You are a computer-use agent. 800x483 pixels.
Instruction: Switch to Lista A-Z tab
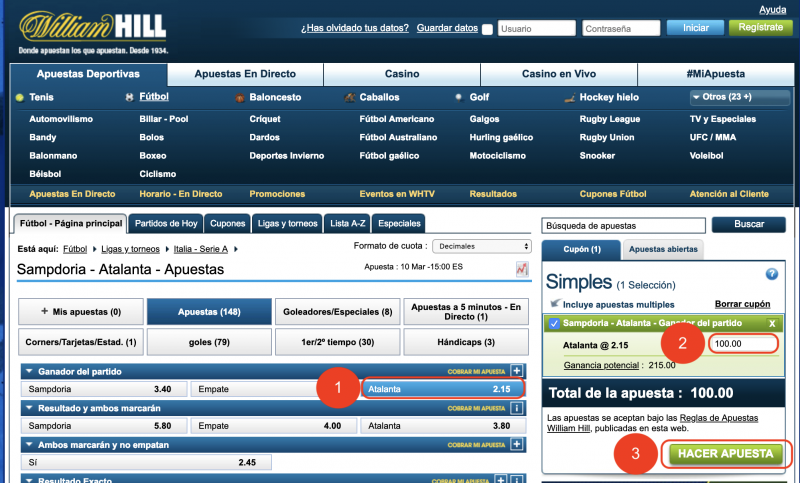coord(347,223)
